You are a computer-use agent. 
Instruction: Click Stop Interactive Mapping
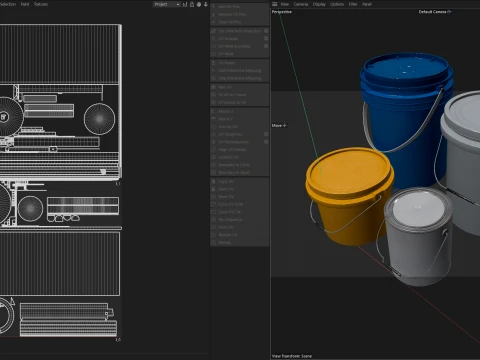239,78
